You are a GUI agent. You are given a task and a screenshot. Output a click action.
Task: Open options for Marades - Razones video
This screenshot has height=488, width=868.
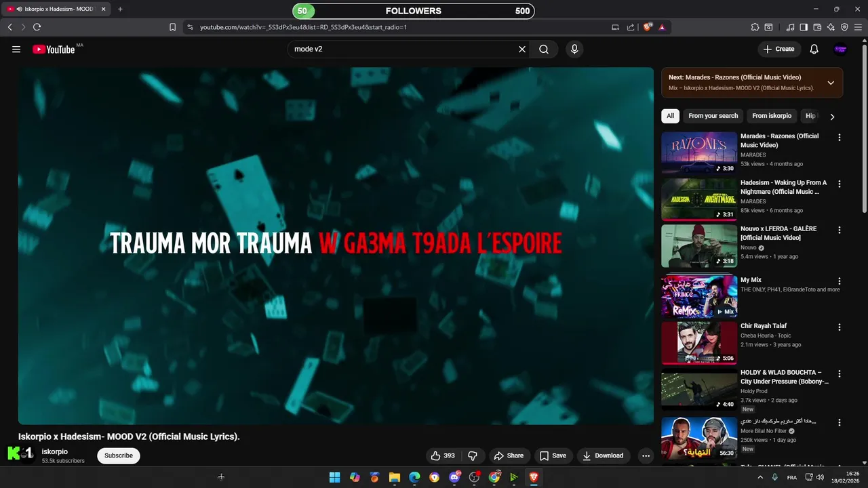point(840,138)
